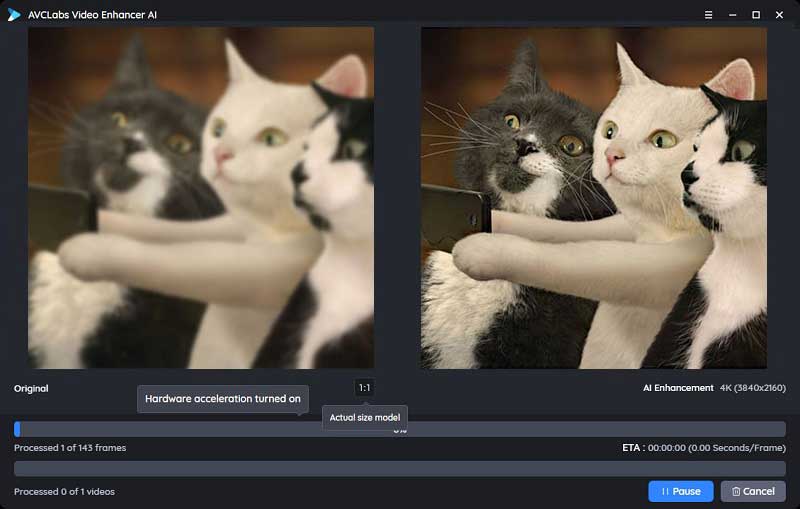Click the trash icon on Cancel button
Image resolution: width=800 pixels, height=509 pixels.
tap(736, 491)
